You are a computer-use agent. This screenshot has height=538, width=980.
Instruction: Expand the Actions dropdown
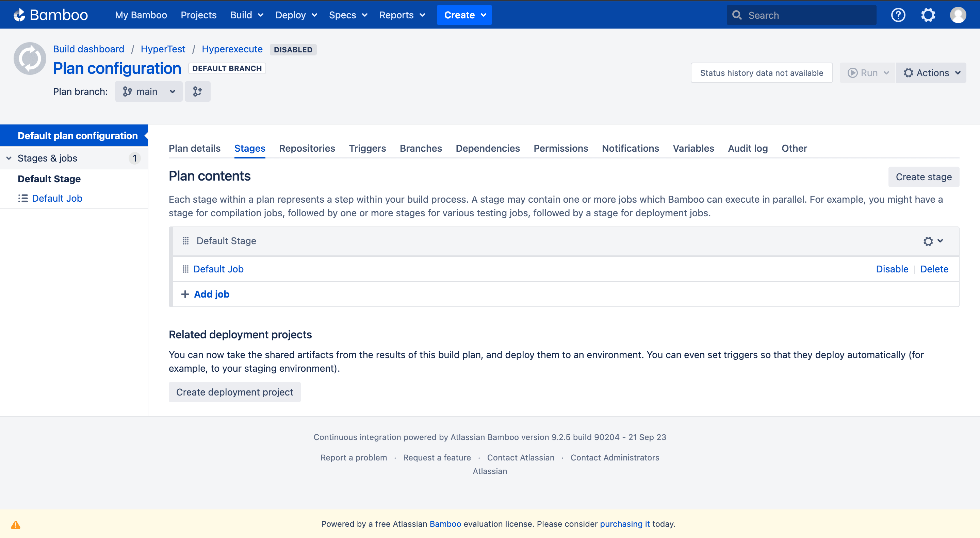coord(931,73)
